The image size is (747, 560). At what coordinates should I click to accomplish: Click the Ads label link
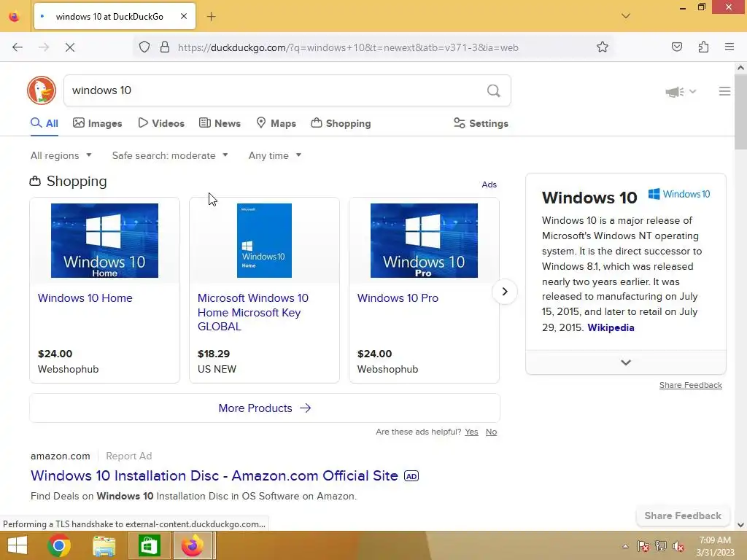tap(489, 184)
